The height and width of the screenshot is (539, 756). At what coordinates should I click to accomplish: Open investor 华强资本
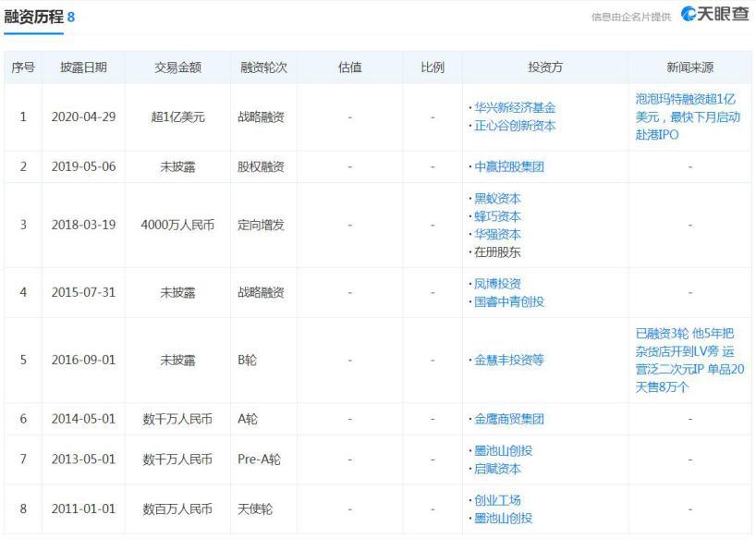tap(497, 234)
